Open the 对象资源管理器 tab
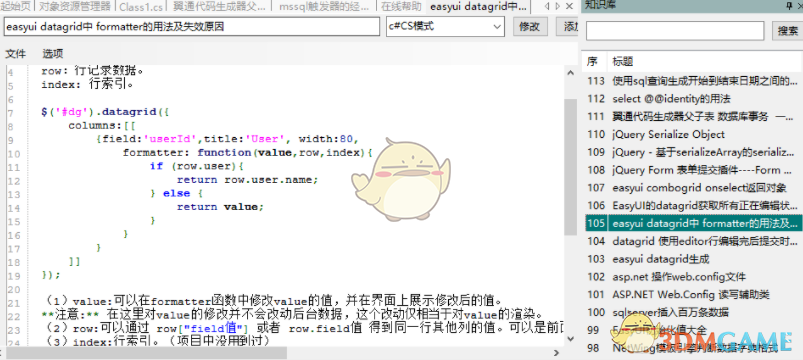 (x=74, y=7)
